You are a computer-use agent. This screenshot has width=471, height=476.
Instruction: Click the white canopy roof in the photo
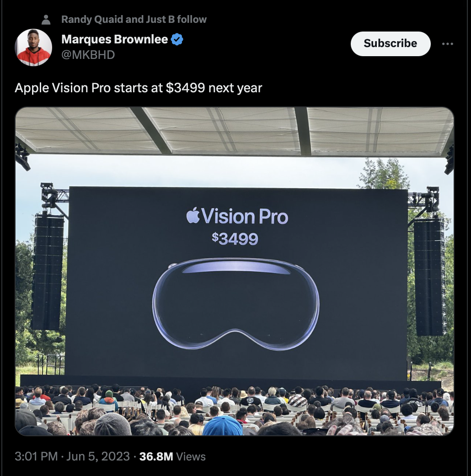(234, 130)
